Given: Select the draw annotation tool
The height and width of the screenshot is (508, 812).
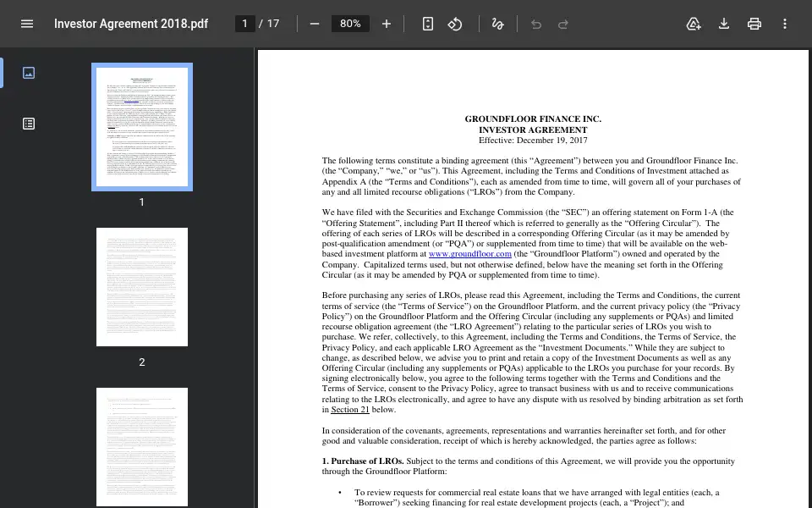Looking at the screenshot, I should (x=497, y=24).
